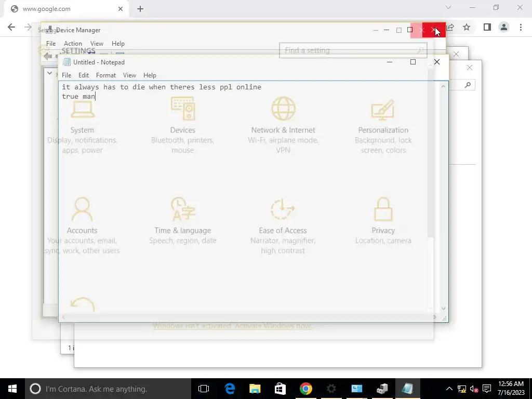Click blue panel taskbar icon beside Settings gear

[356, 389]
